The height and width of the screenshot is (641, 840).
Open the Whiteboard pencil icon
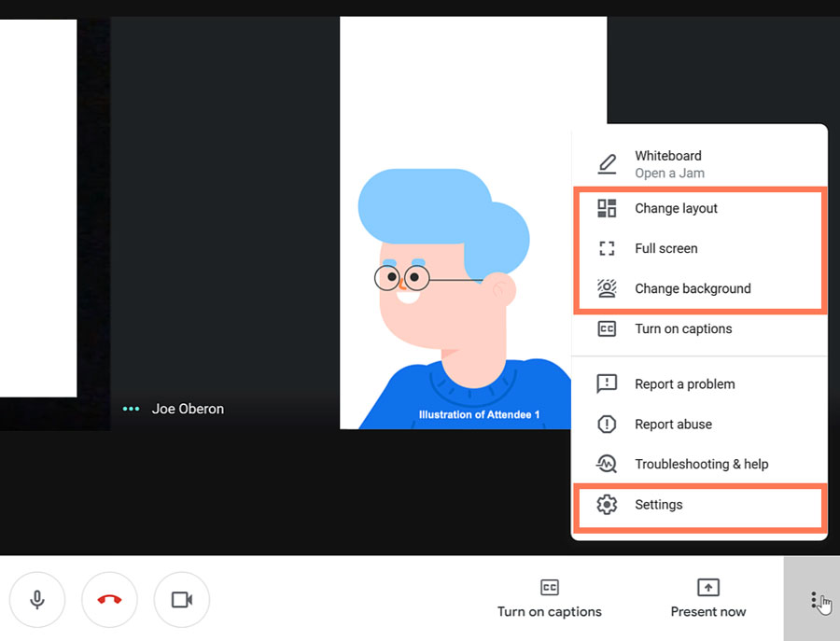pyautogui.click(x=608, y=163)
